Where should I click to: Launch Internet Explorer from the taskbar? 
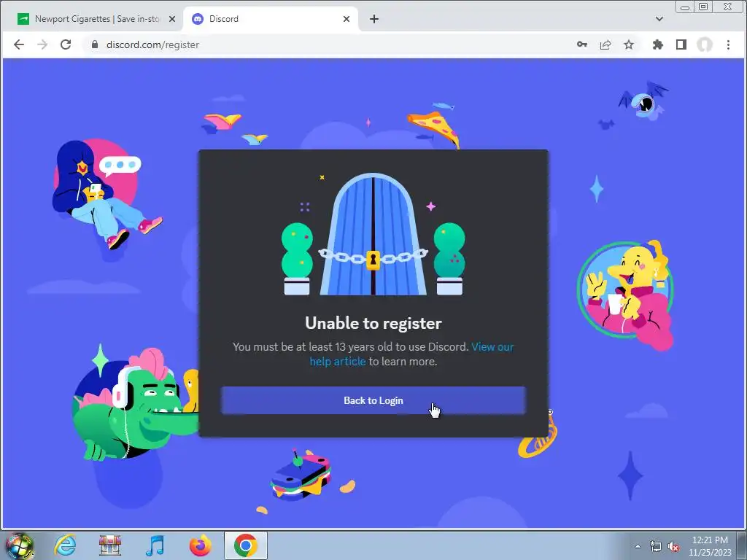click(x=65, y=545)
